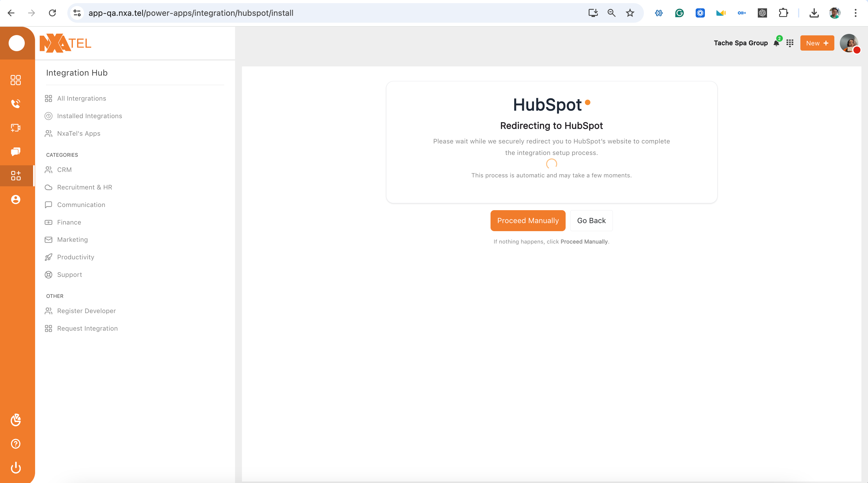Open the notifications bell icon
The width and height of the screenshot is (868, 483).
pyautogui.click(x=776, y=43)
